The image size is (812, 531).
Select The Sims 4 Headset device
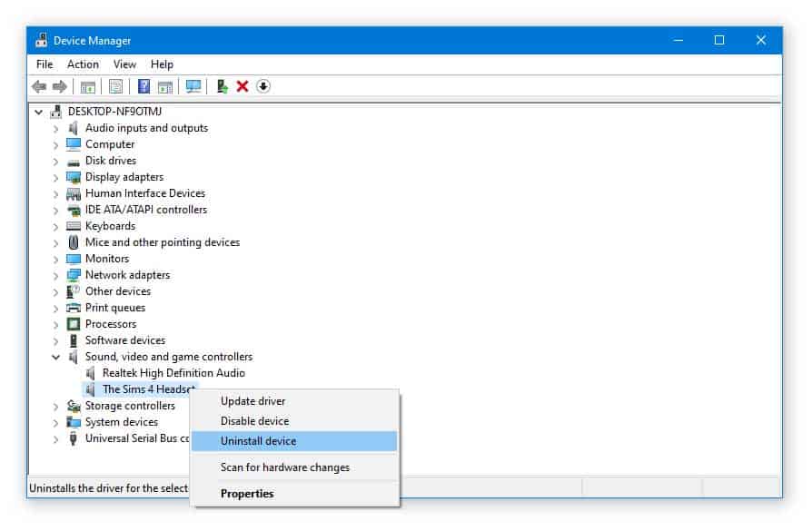149,389
